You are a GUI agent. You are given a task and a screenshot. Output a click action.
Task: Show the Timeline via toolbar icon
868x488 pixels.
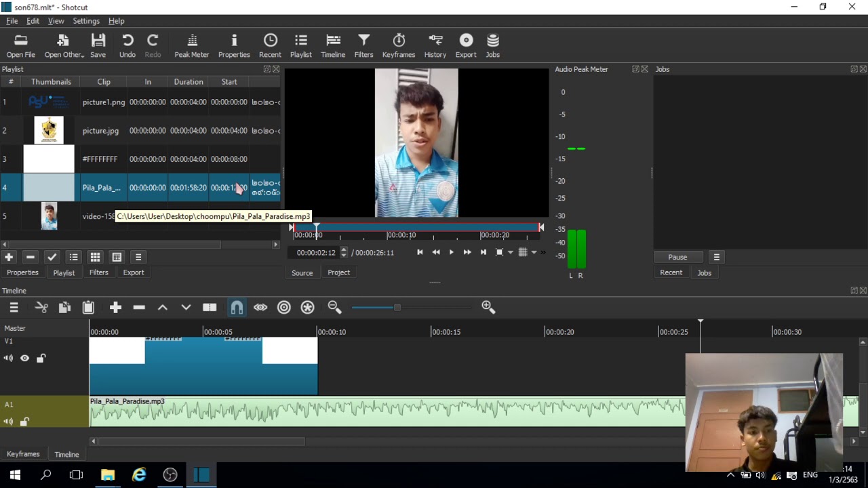click(333, 46)
